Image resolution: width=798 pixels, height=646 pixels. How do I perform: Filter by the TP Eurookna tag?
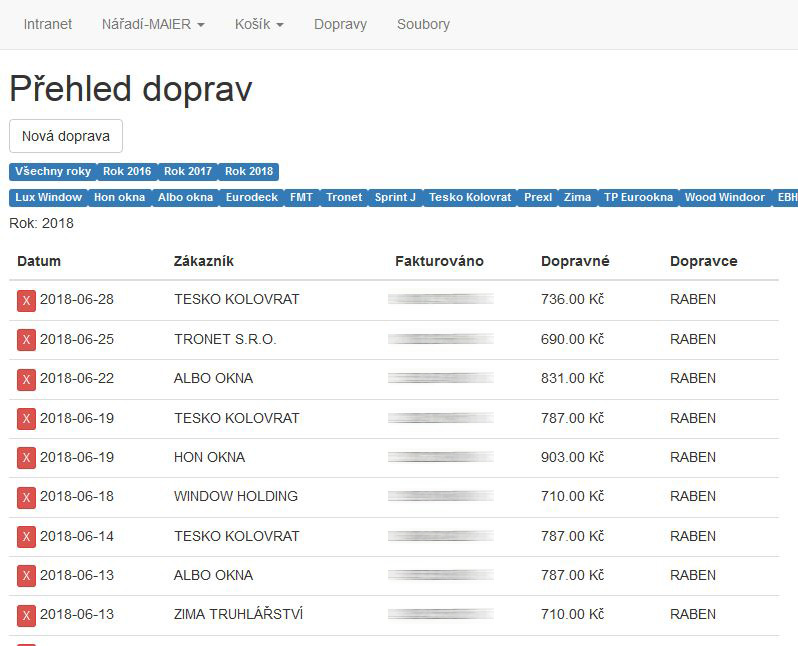[638, 197]
